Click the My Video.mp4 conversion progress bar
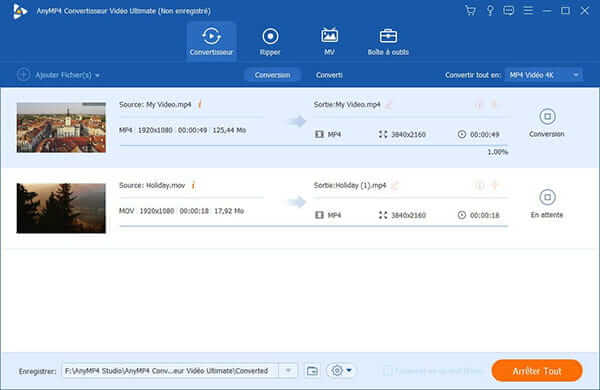600x390 pixels. click(x=314, y=145)
